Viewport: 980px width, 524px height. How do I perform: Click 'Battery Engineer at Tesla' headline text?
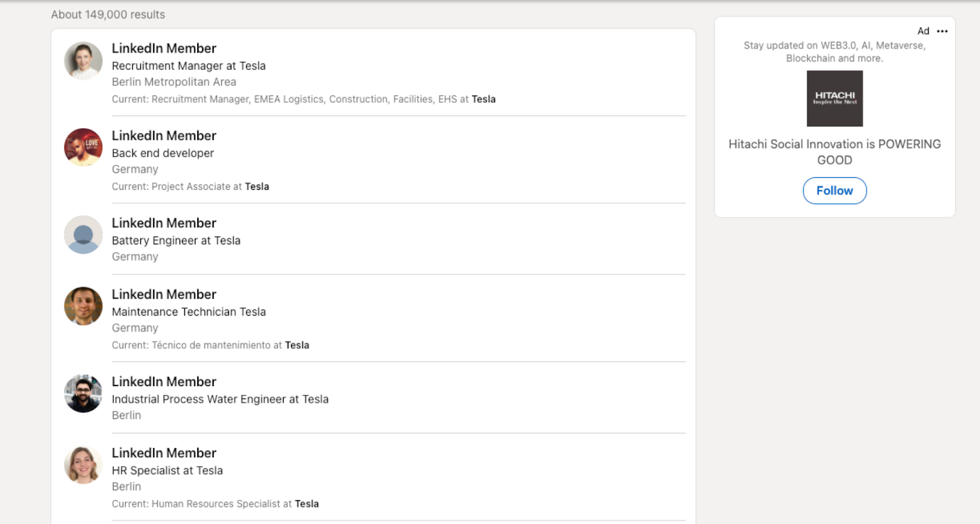coord(176,241)
